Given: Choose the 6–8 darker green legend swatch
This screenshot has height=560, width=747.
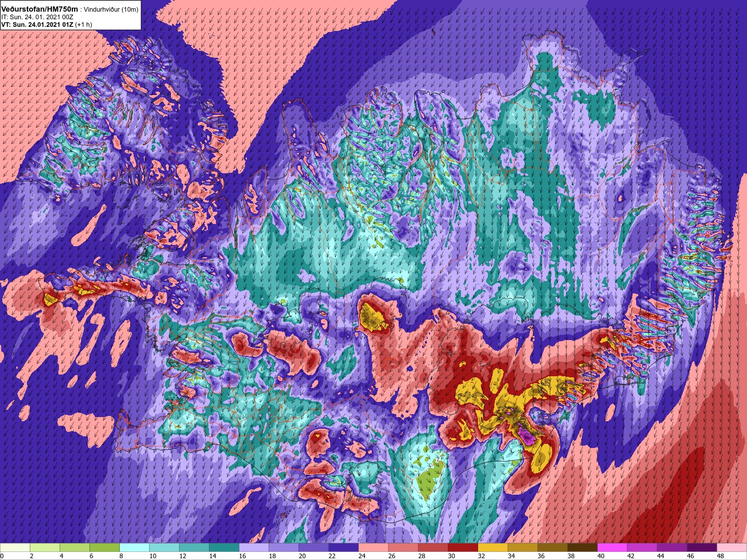Looking at the screenshot, I should 105,548.
